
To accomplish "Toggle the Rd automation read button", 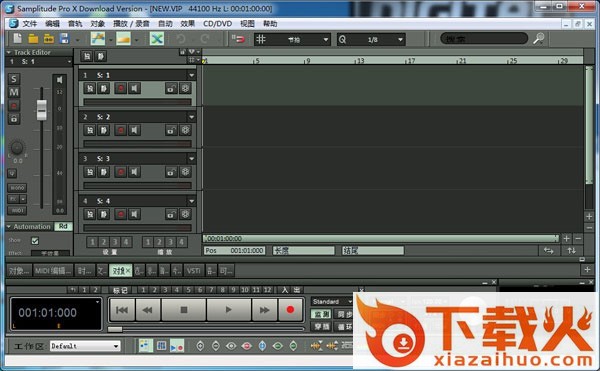I will 63,226.
